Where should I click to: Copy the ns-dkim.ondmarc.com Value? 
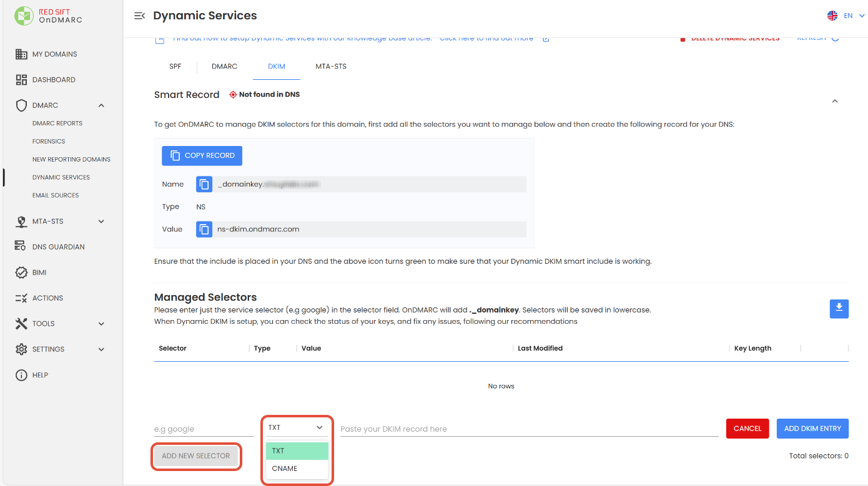coord(204,229)
